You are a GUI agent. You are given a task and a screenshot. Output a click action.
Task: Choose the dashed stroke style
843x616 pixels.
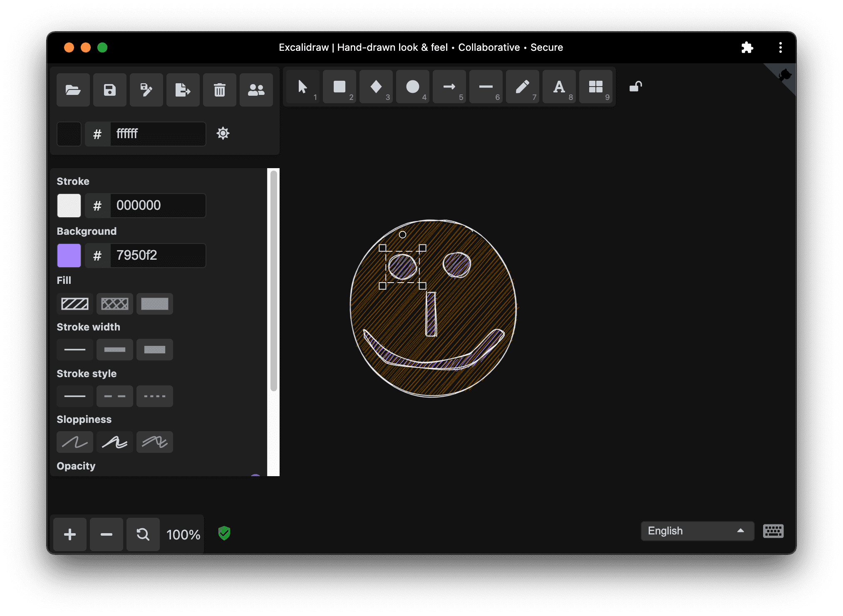[x=114, y=396]
